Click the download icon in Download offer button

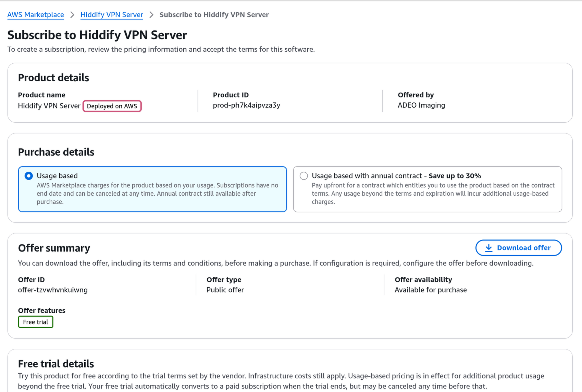(489, 247)
